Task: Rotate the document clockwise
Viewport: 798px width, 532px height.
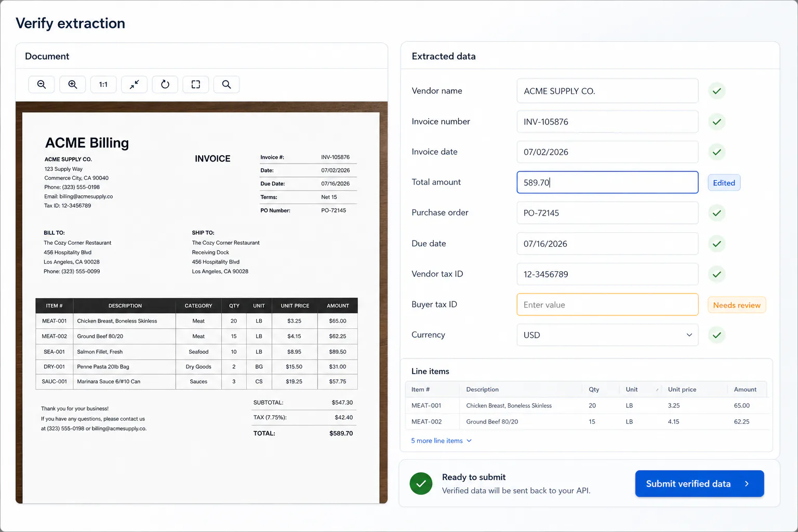Action: pyautogui.click(x=165, y=84)
